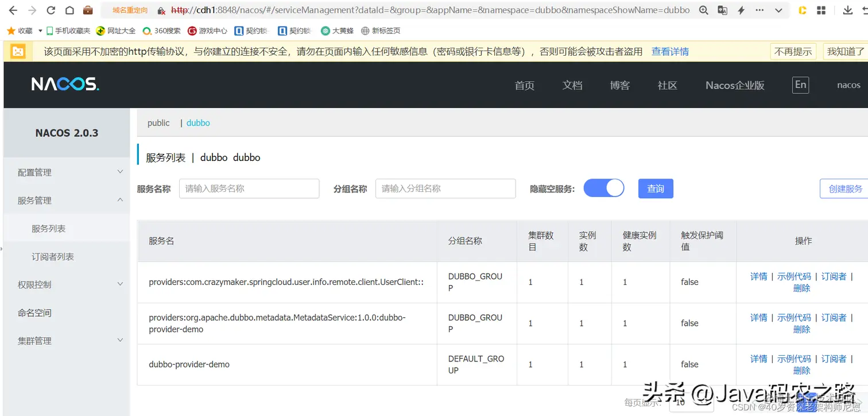
Task: Open the 新标签页 bookmark
Action: click(380, 30)
